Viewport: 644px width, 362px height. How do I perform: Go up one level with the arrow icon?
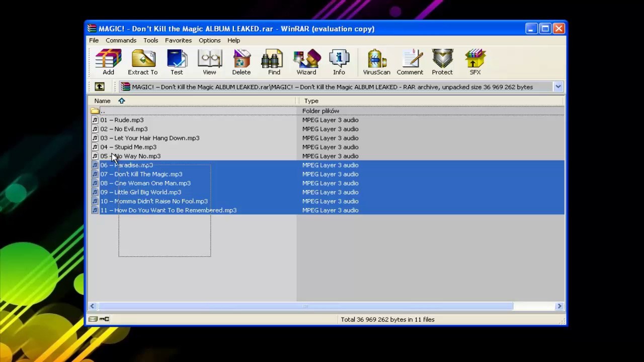coord(100,87)
